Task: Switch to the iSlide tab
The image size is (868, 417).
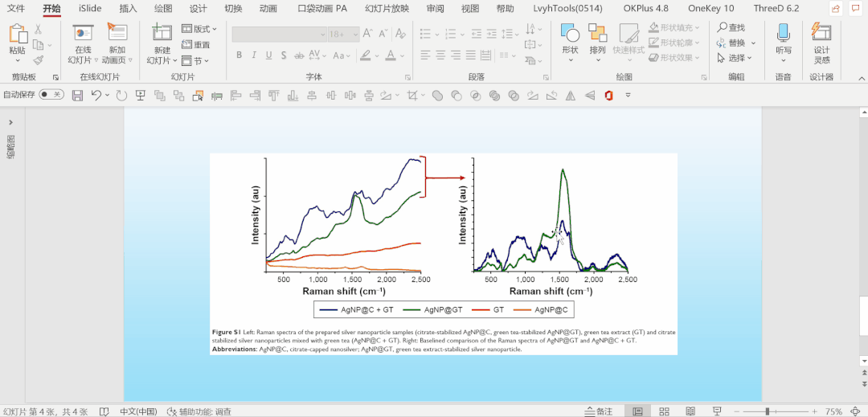Action: pyautogui.click(x=90, y=8)
